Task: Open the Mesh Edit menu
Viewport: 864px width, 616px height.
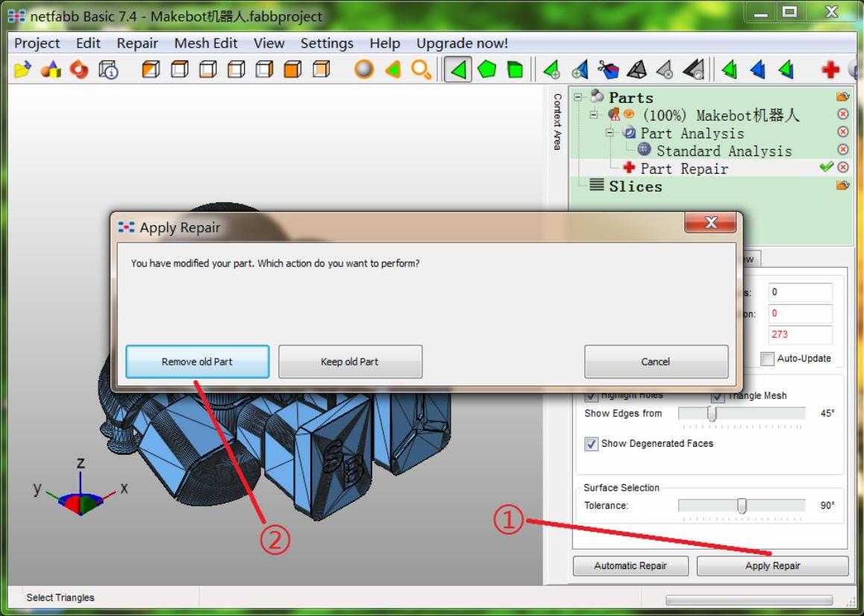Action: point(205,43)
